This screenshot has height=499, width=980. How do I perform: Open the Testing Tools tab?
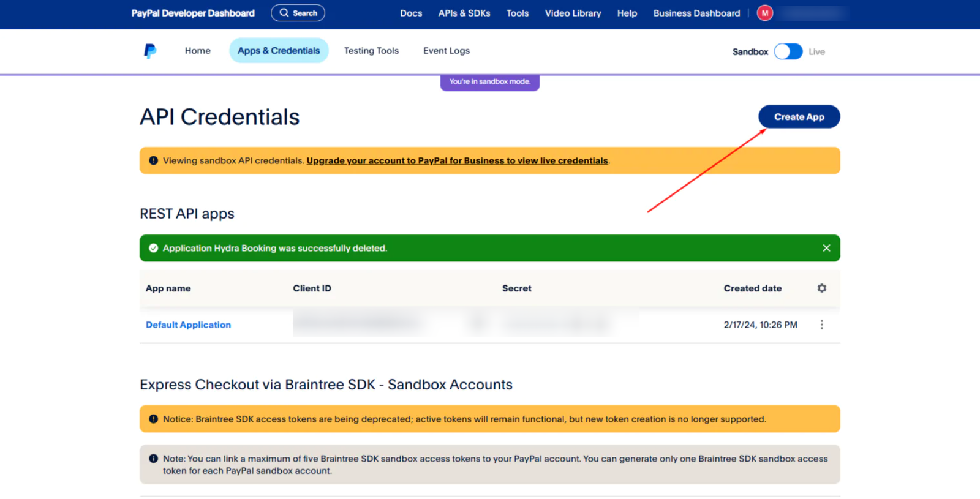(371, 51)
